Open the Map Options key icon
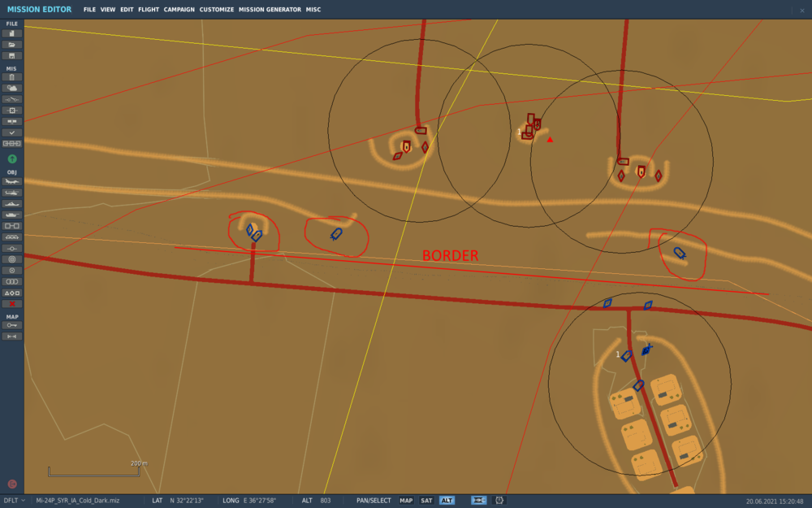 point(12,325)
